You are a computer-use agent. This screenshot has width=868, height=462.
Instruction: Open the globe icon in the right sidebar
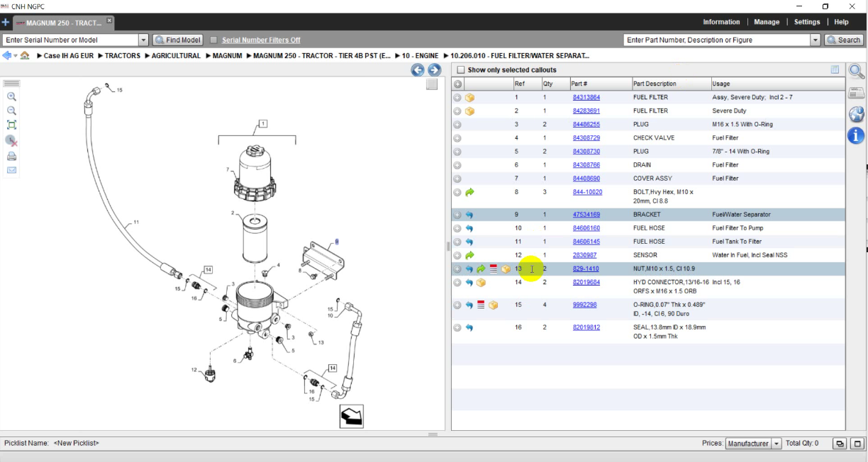857,114
